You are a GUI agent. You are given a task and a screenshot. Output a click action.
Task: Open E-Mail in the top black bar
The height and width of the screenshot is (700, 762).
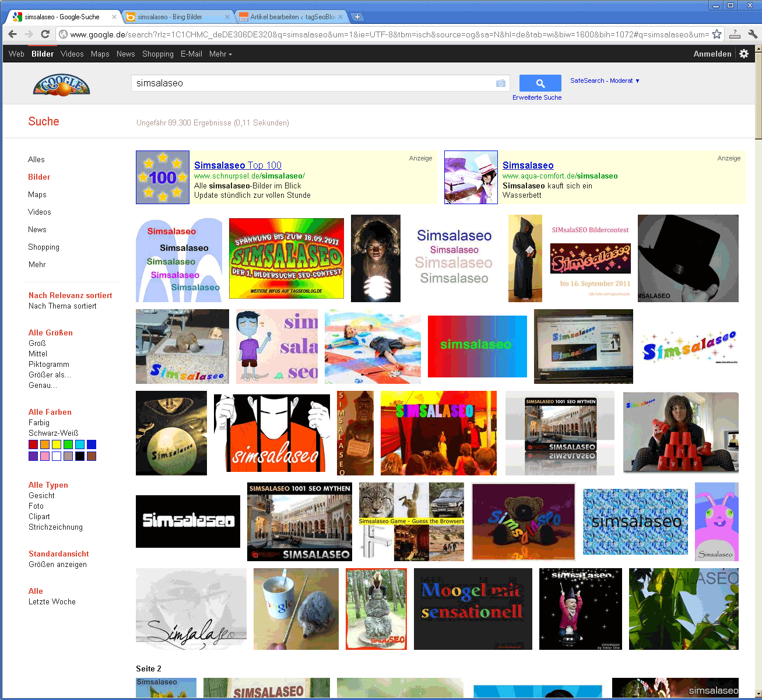point(191,54)
